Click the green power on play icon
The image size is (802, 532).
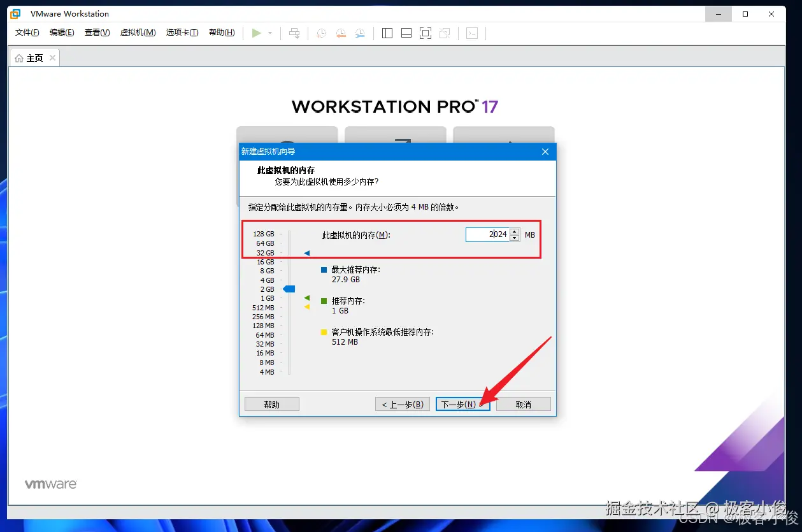coord(257,33)
